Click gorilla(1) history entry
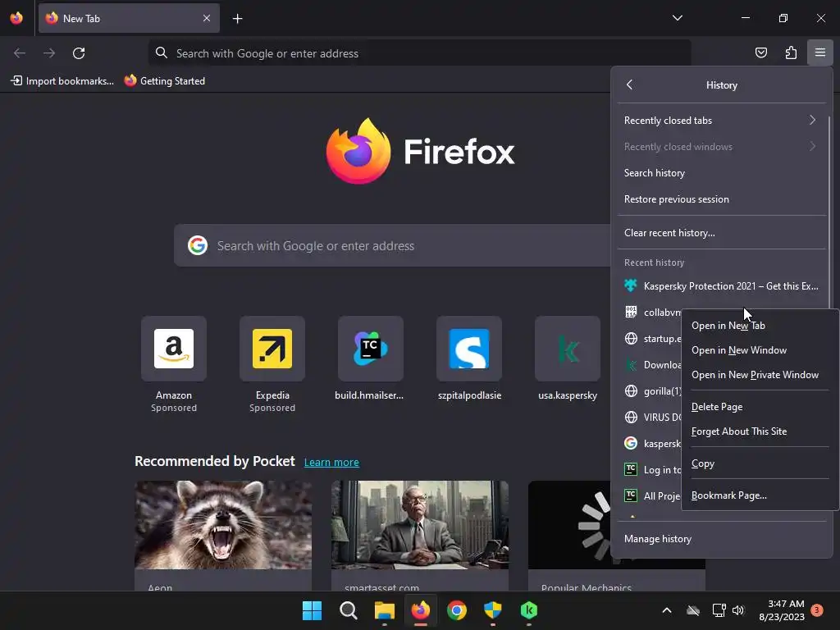Screen dimensions: 840x630 point(650,391)
